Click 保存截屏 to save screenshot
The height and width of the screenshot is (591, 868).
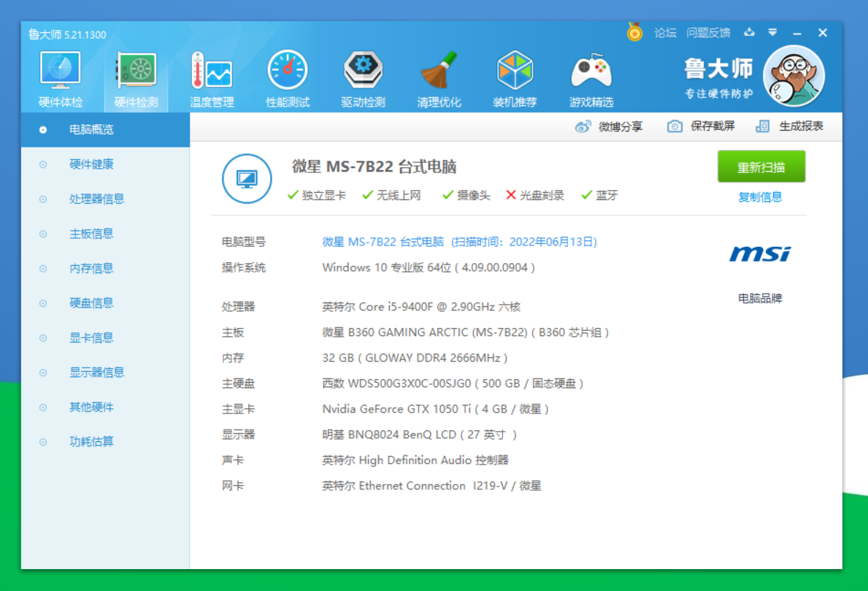701,126
